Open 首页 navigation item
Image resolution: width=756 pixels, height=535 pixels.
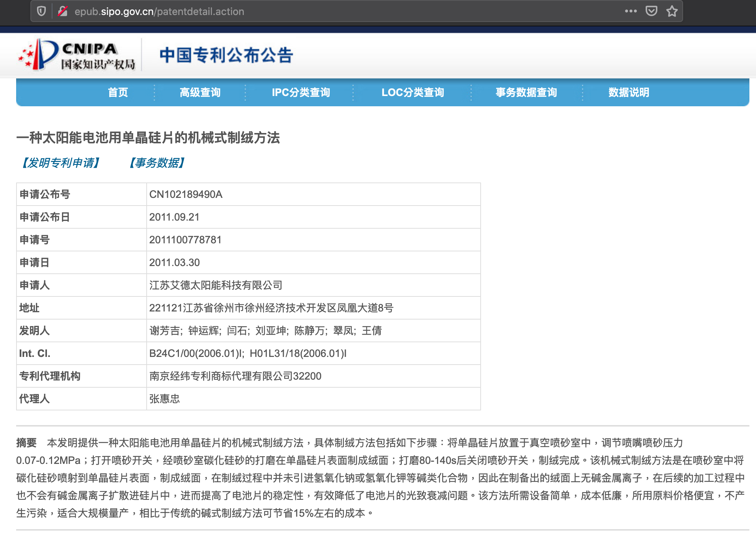[118, 92]
